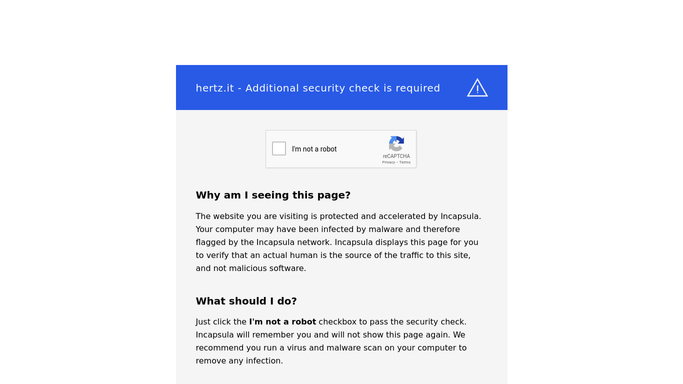The height and width of the screenshot is (384, 683).
Task: Click the warning triangle icon in header
Action: pos(477,88)
